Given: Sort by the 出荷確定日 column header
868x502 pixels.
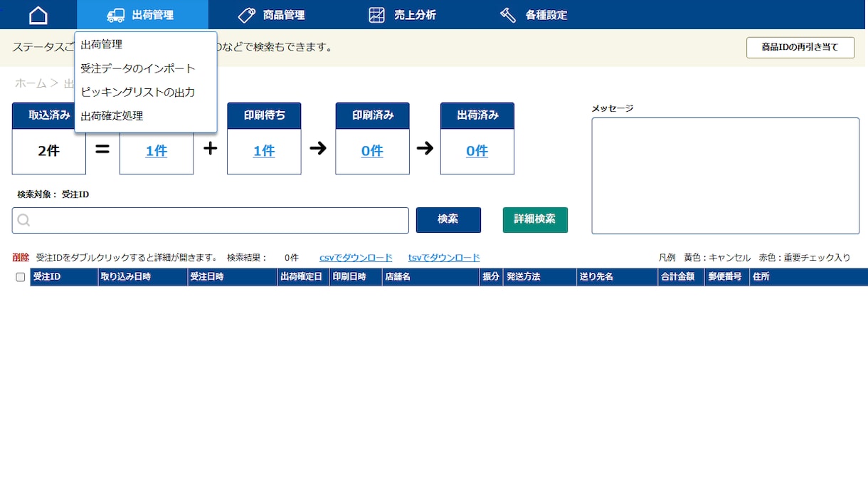Looking at the screenshot, I should pyautogui.click(x=303, y=277).
